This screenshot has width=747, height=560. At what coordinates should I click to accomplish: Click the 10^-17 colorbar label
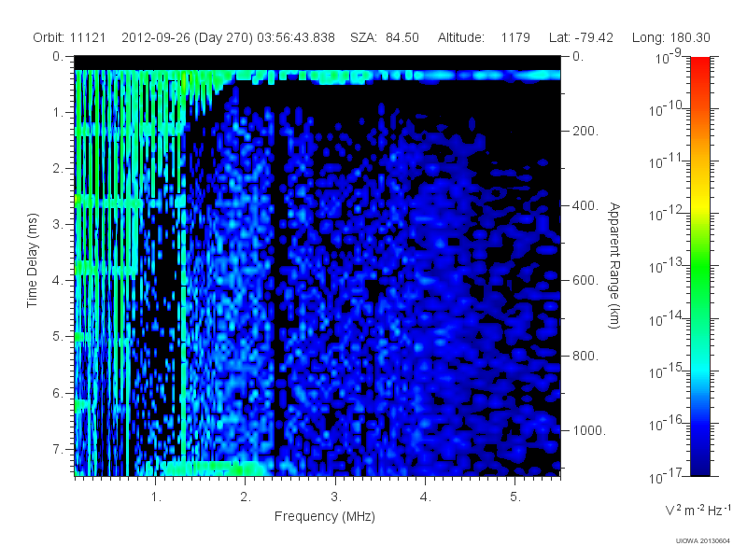(x=666, y=477)
